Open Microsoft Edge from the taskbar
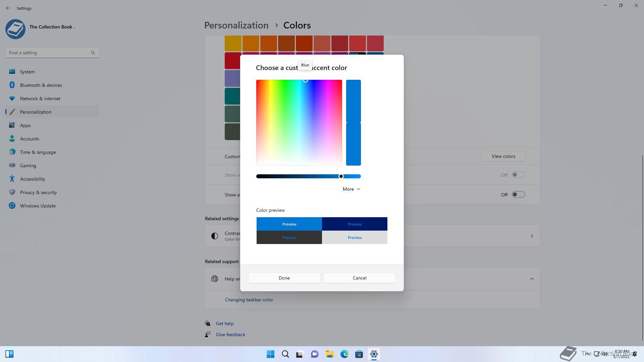Image resolution: width=644 pixels, height=362 pixels. coord(344,354)
